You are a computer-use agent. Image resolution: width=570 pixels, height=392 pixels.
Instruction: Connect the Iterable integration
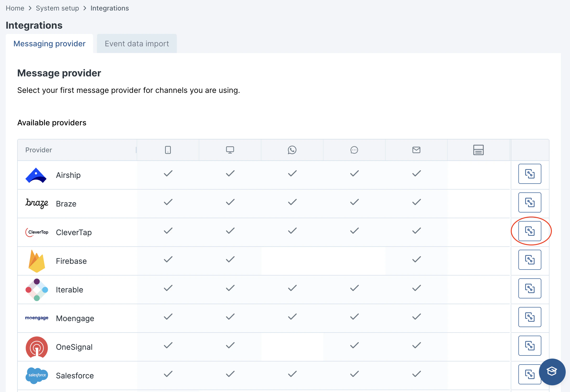[530, 288]
